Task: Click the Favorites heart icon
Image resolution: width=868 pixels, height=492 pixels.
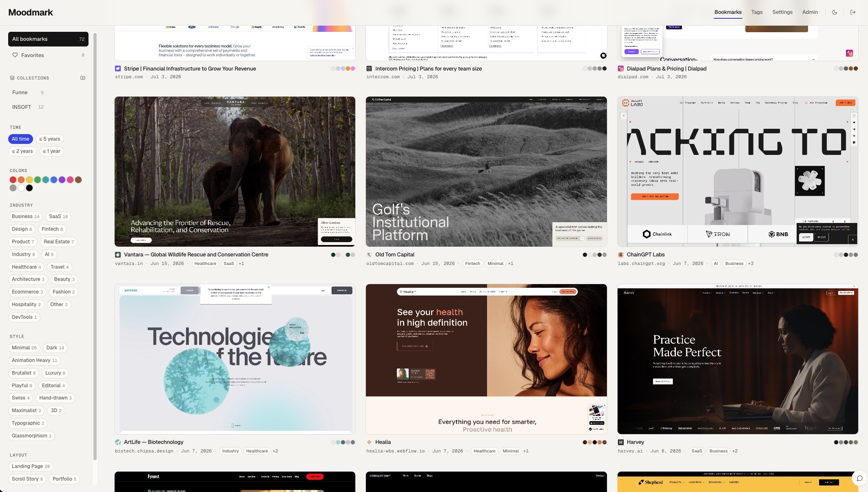Action: tap(15, 55)
